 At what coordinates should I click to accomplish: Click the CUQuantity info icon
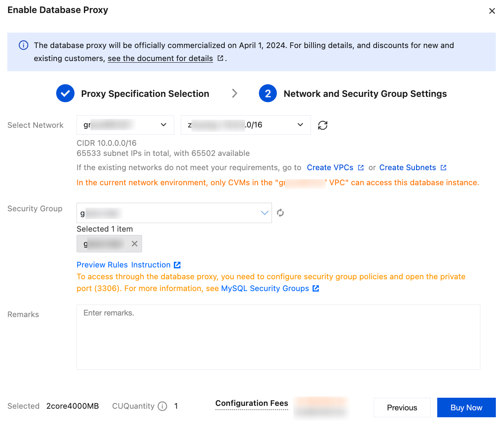tap(162, 406)
